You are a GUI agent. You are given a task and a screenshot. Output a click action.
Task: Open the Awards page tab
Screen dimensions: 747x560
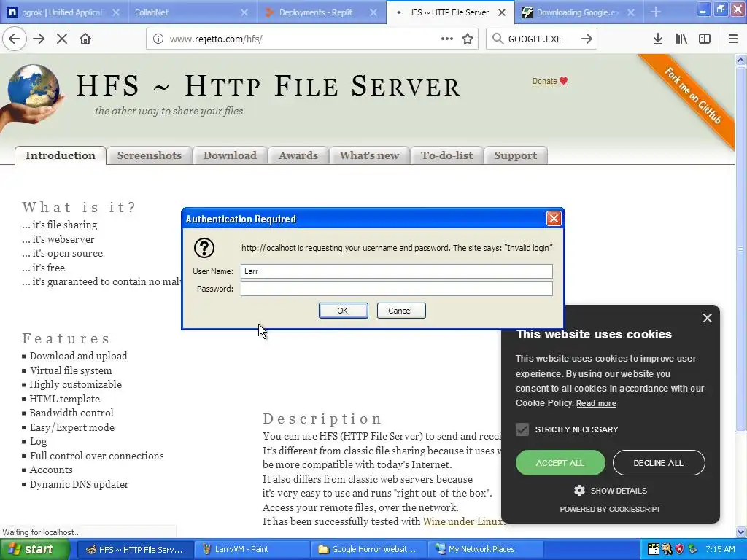[298, 155]
